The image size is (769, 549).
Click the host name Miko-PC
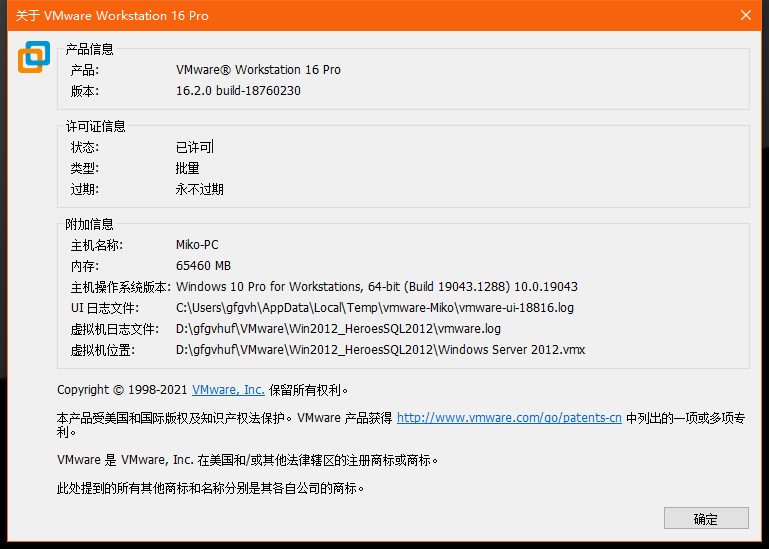(x=197, y=245)
